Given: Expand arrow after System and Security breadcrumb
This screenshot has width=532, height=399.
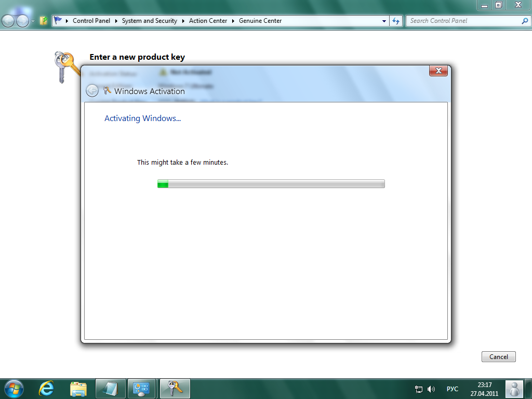Looking at the screenshot, I should [x=183, y=21].
